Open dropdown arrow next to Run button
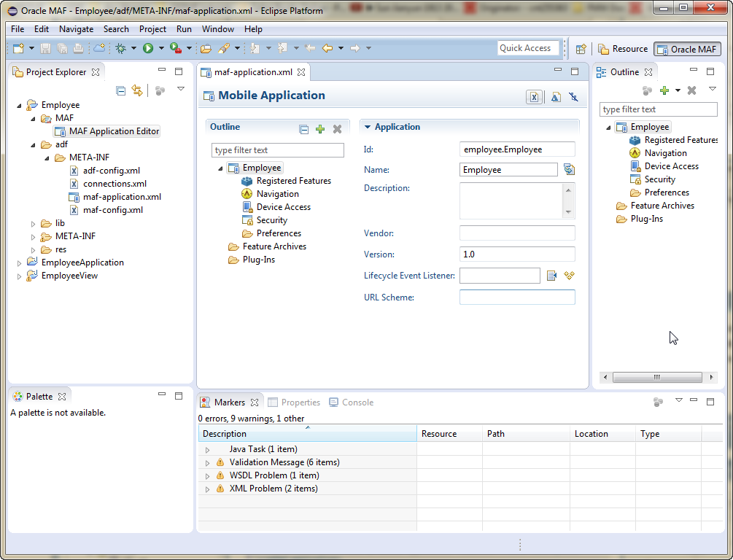The width and height of the screenshot is (733, 560). 160,48
